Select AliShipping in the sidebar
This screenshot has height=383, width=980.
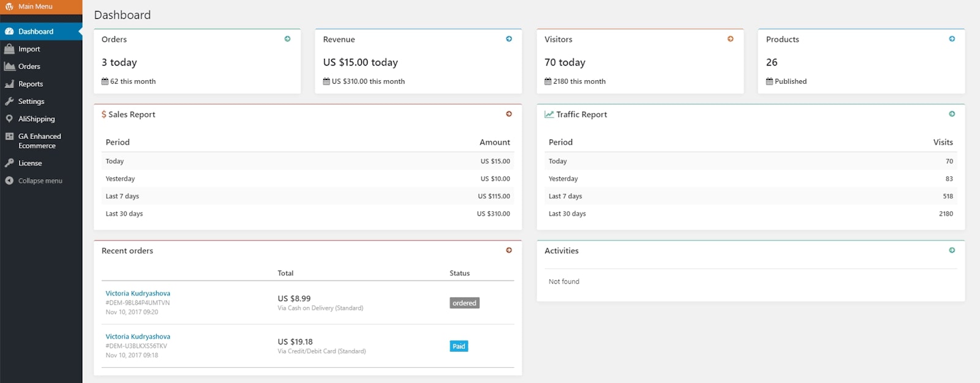pos(36,119)
